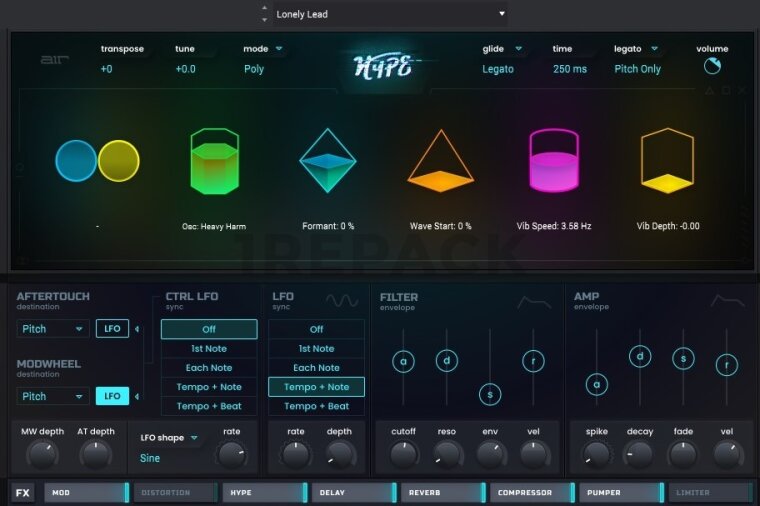Screen dimensions: 760x506
Task: Select Tempo + Beat in LFO sync
Action: tap(316, 406)
